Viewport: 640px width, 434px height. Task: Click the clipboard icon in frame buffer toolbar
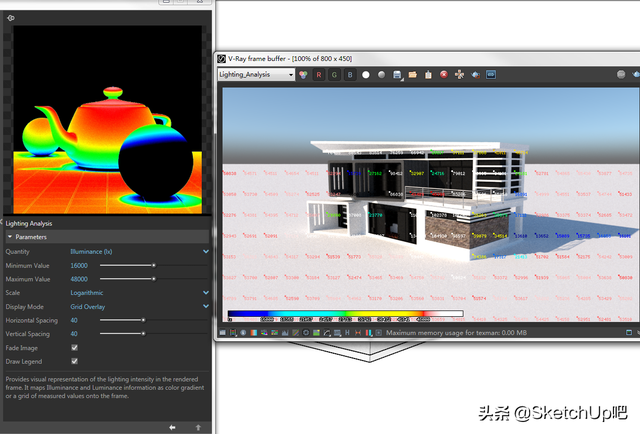click(x=428, y=75)
